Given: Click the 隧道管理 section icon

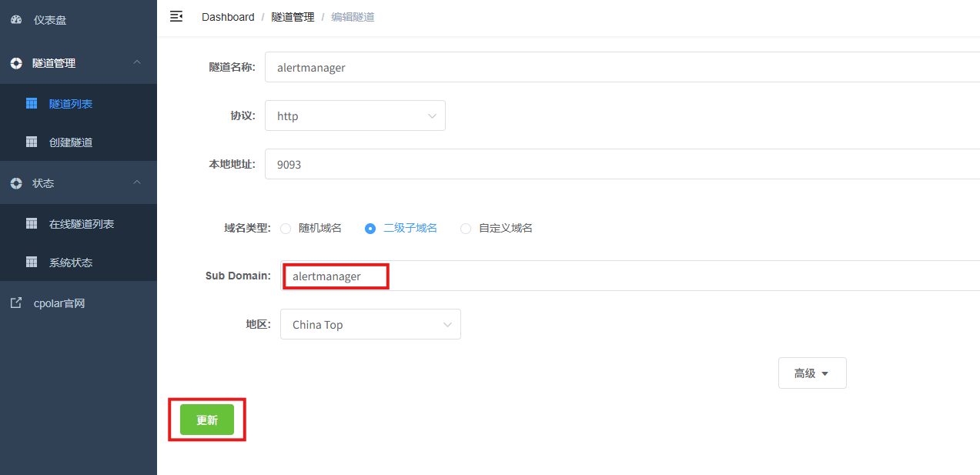Looking at the screenshot, I should (x=16, y=63).
